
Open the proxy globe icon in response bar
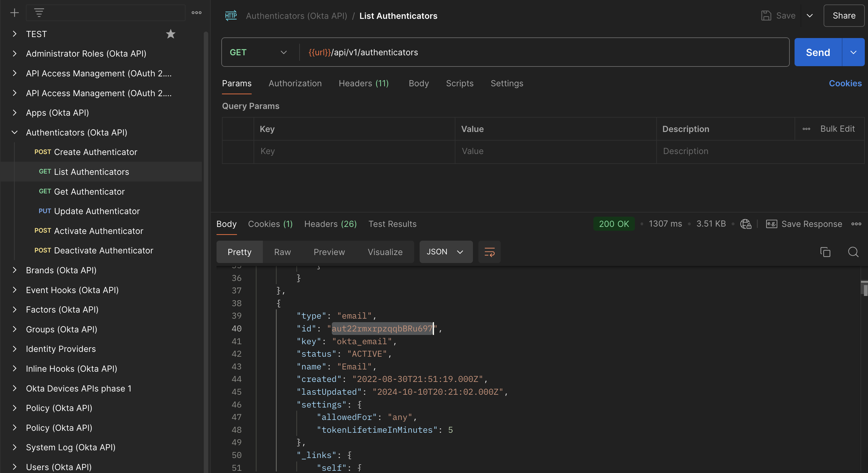(x=746, y=224)
